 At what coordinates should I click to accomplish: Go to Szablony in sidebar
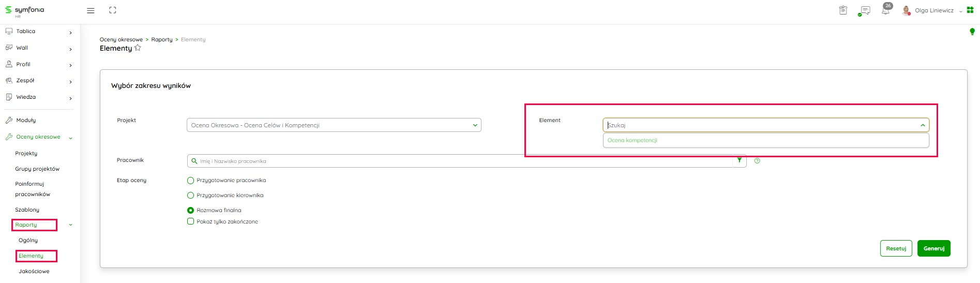coord(27,210)
